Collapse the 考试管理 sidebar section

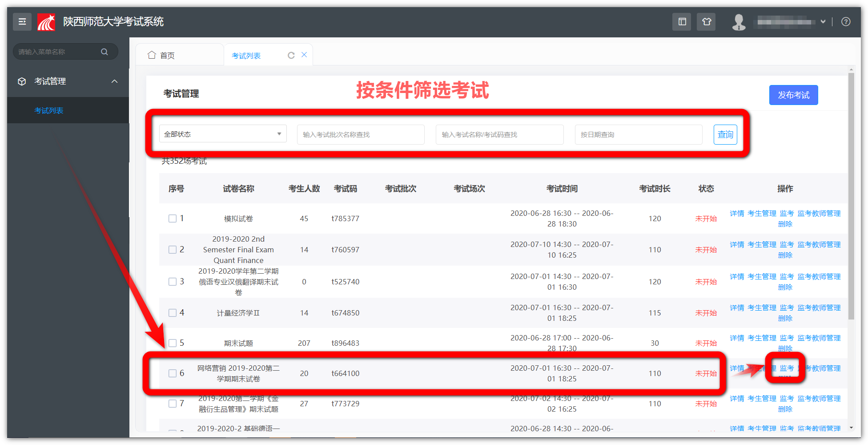pyautogui.click(x=114, y=81)
